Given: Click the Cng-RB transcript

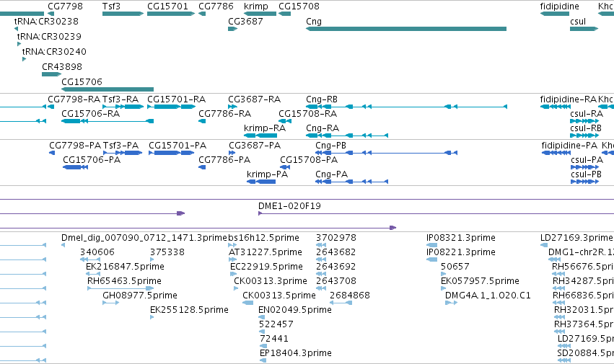Looking at the screenshot, I should point(406,107).
